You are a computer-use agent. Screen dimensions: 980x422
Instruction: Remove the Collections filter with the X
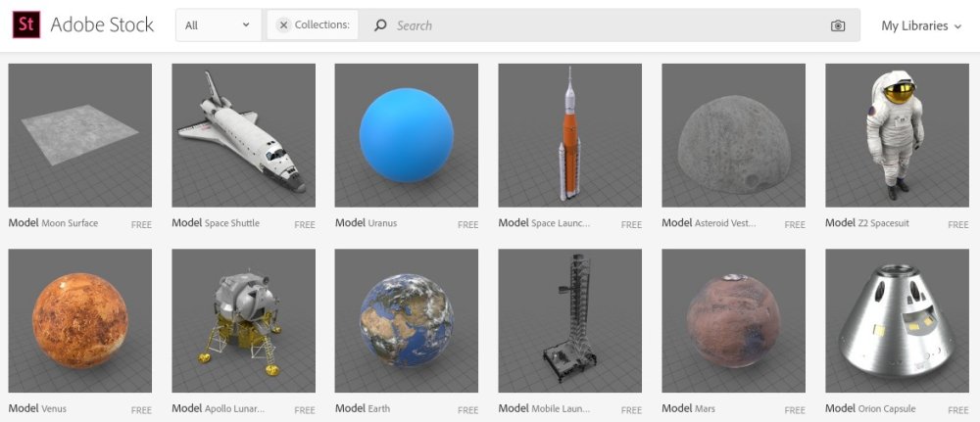(284, 25)
